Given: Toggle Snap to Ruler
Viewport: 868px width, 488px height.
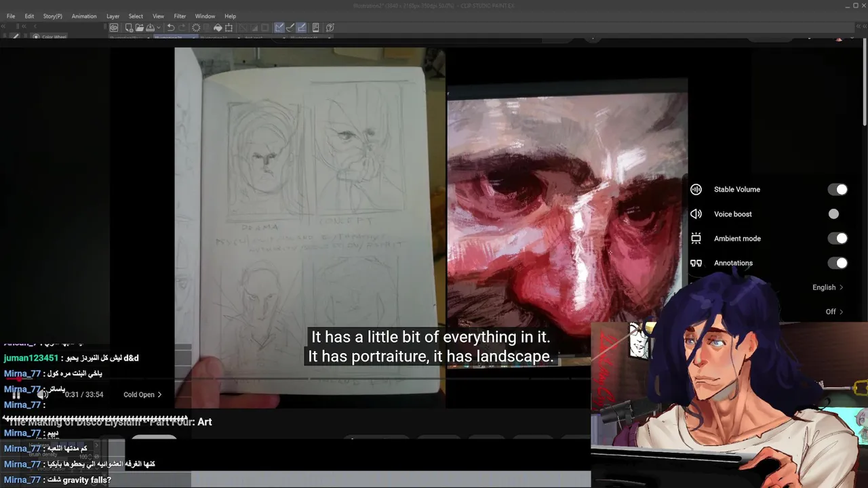Looking at the screenshot, I should [279, 28].
